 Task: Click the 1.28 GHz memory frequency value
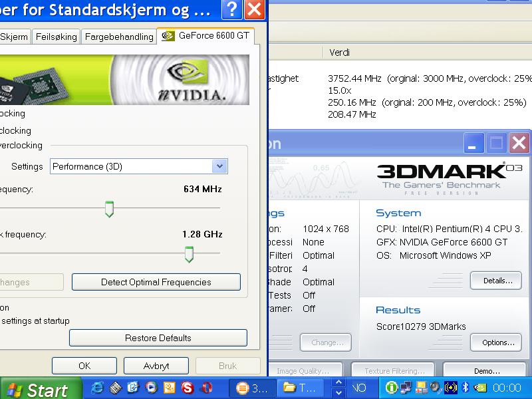202,234
